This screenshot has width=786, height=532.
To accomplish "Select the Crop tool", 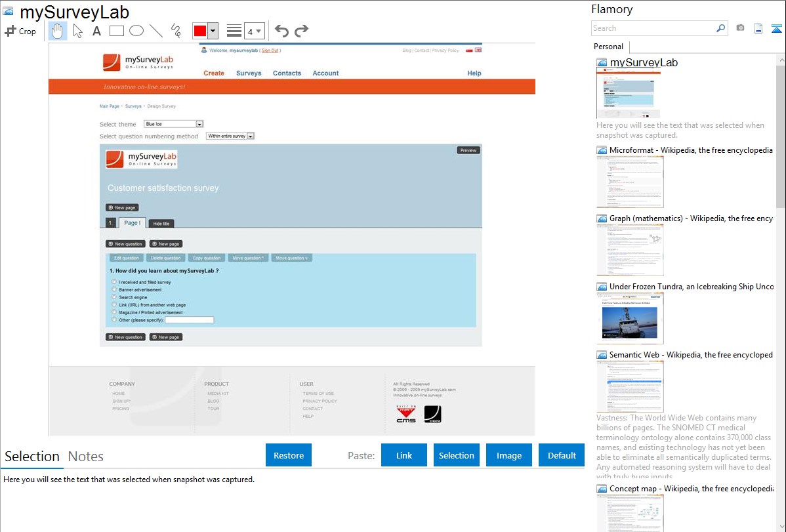I will (x=20, y=31).
